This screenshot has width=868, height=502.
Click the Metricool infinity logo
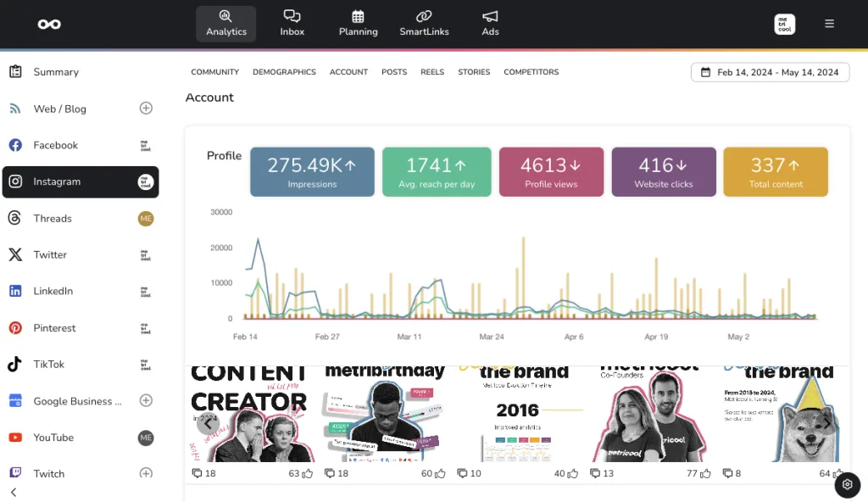tap(49, 24)
